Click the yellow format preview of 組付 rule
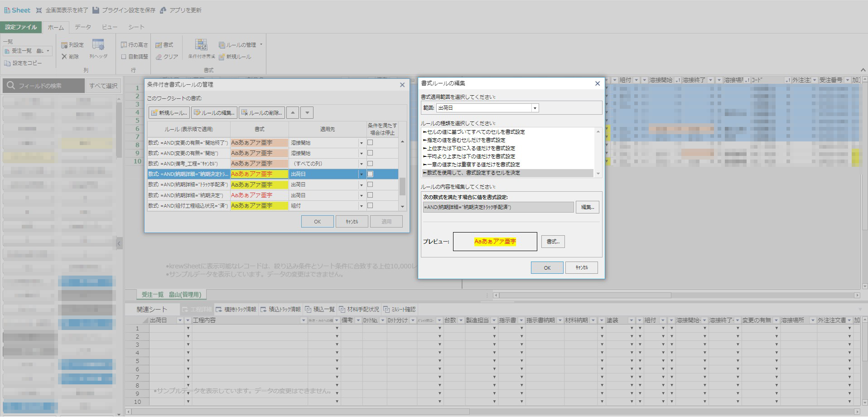 [259, 206]
